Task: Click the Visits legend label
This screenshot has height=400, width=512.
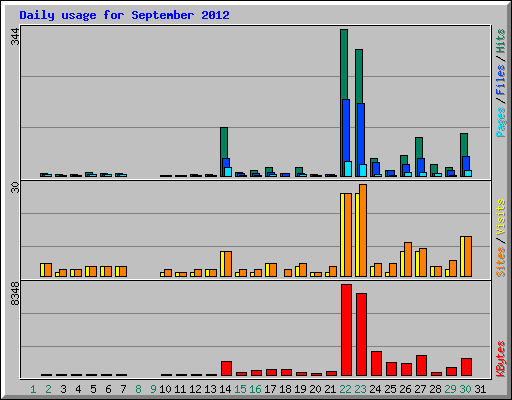Action: point(500,218)
